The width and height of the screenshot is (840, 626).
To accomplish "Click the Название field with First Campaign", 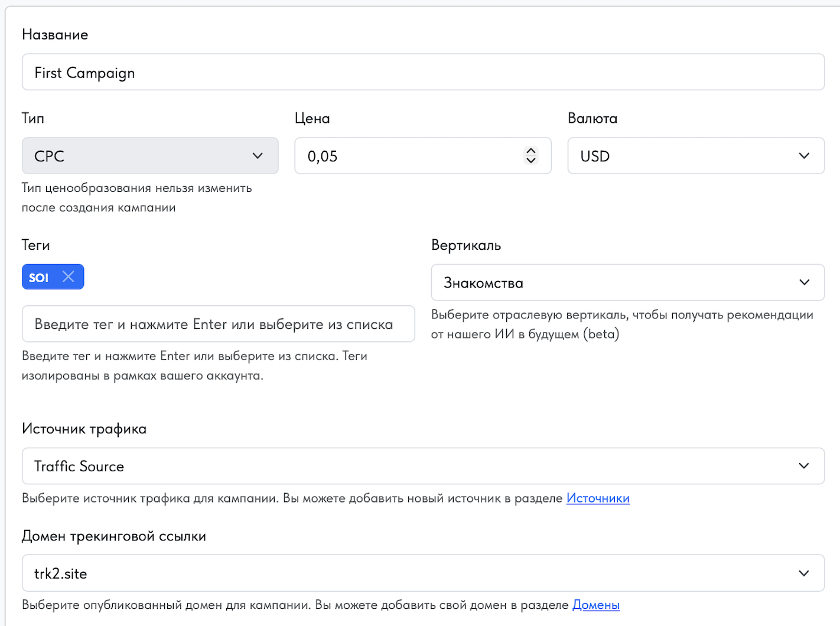I will pyautogui.click(x=422, y=72).
